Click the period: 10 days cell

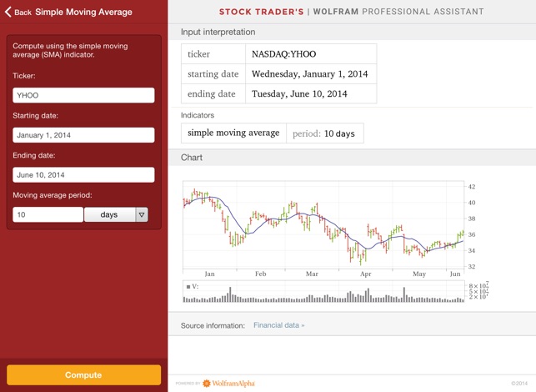coord(325,133)
